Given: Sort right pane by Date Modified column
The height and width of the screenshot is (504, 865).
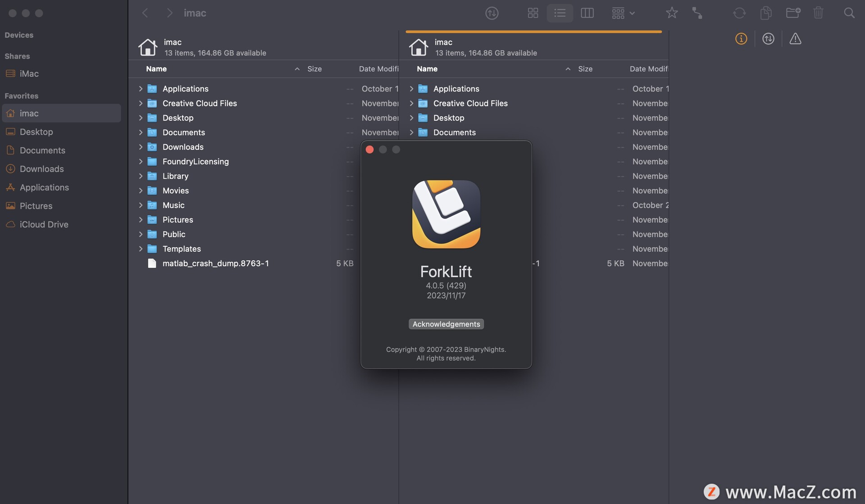Looking at the screenshot, I should 649,69.
